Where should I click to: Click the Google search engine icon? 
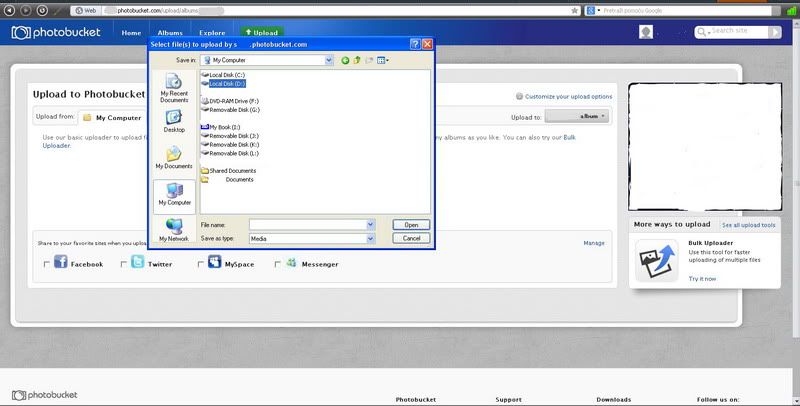pyautogui.click(x=591, y=10)
